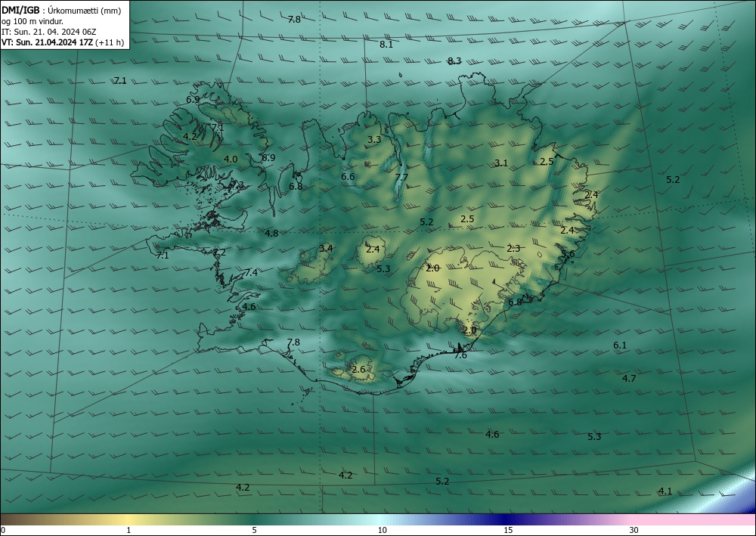Viewport: 756px width, 536px height.
Task: Click the '0' tick on the colour scale
Action: pyautogui.click(x=3, y=530)
